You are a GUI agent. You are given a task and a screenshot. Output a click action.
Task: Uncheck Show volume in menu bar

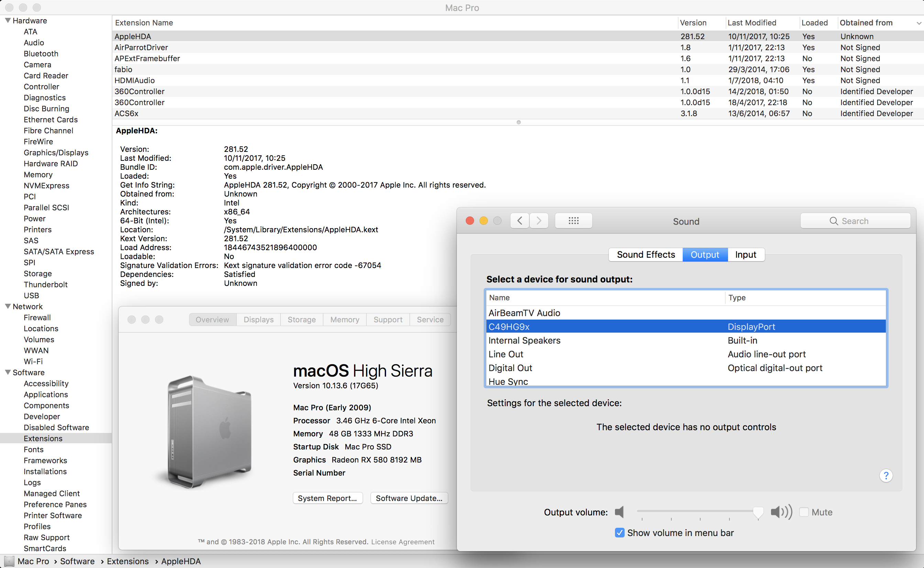point(620,533)
